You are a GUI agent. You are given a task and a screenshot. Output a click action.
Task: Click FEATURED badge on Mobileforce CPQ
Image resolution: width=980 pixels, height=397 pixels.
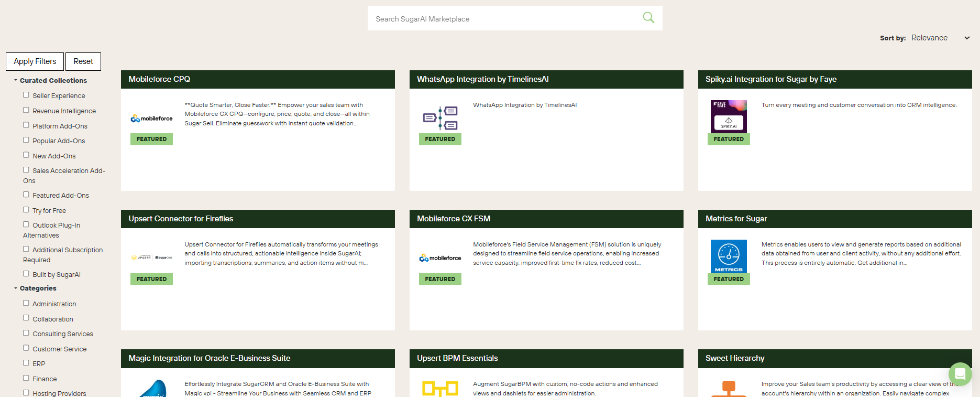[x=151, y=139]
